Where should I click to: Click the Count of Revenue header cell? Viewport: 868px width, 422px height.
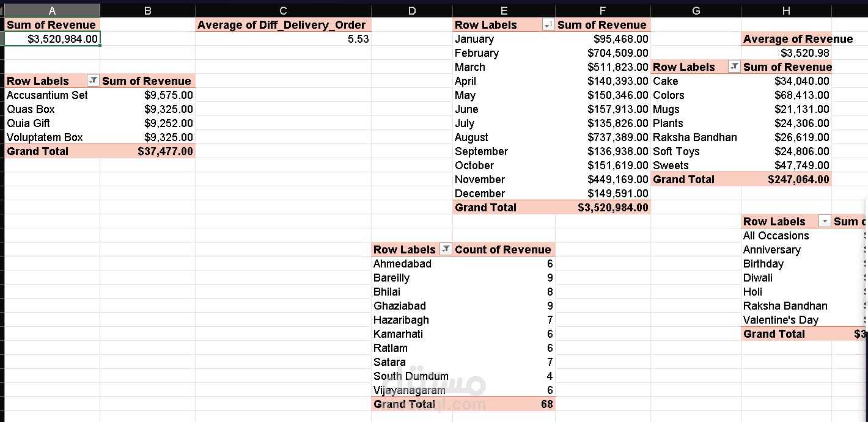(503, 249)
